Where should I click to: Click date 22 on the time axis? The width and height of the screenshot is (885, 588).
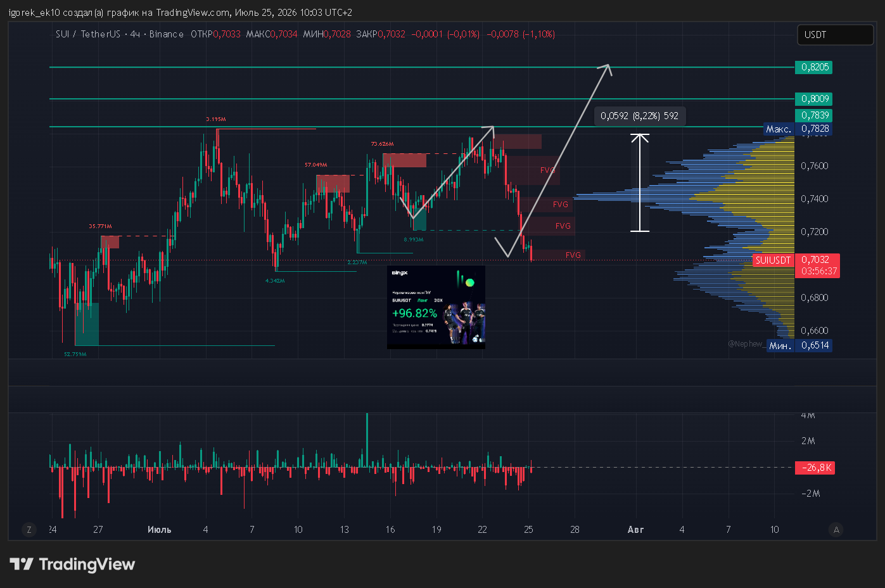click(482, 530)
